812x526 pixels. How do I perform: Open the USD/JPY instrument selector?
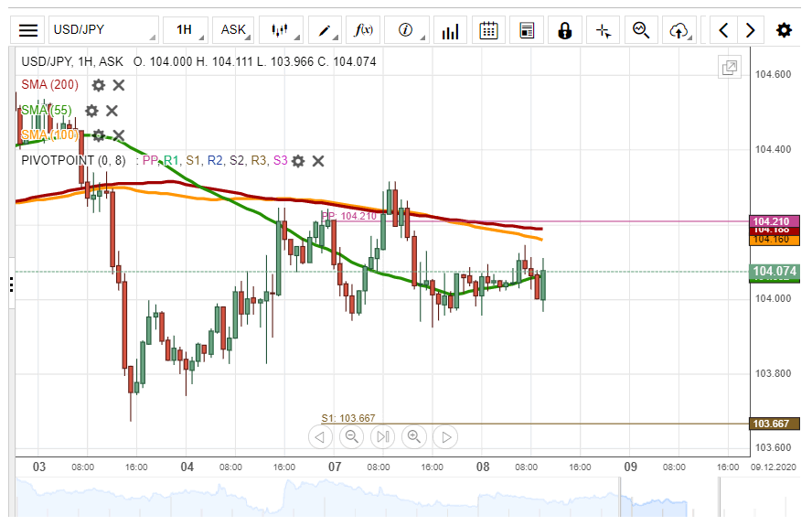103,30
